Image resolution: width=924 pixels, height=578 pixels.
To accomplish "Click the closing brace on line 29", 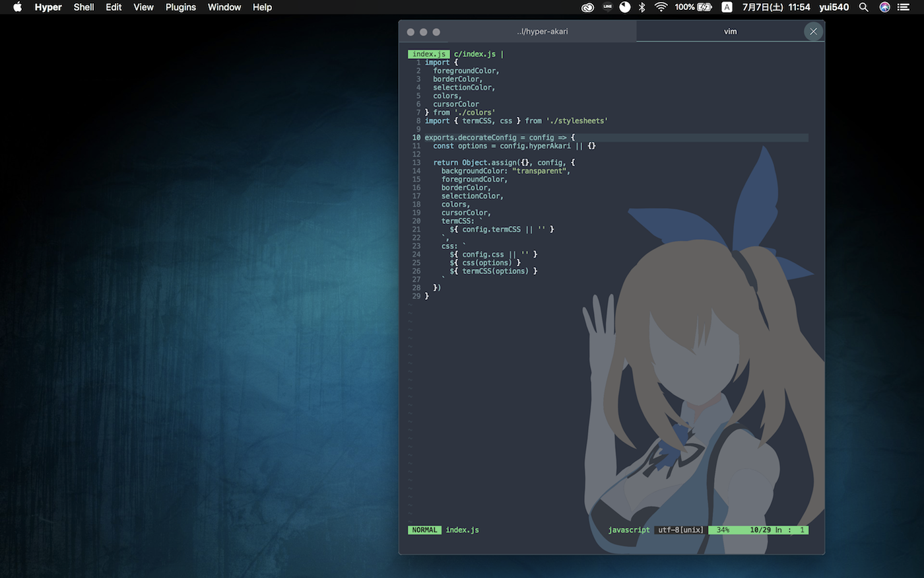I will click(427, 297).
